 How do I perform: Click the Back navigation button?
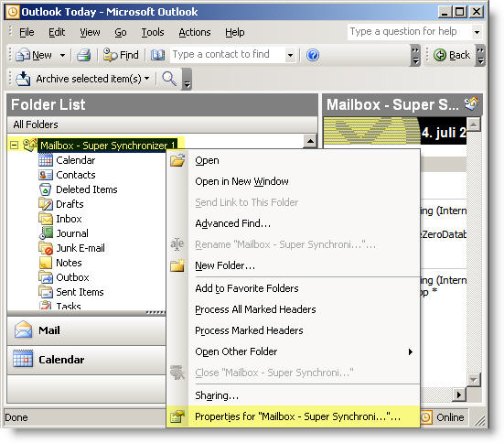(x=452, y=55)
